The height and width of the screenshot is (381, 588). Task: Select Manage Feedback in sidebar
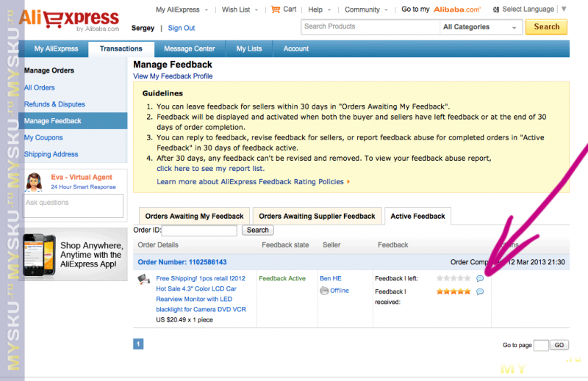coord(73,121)
